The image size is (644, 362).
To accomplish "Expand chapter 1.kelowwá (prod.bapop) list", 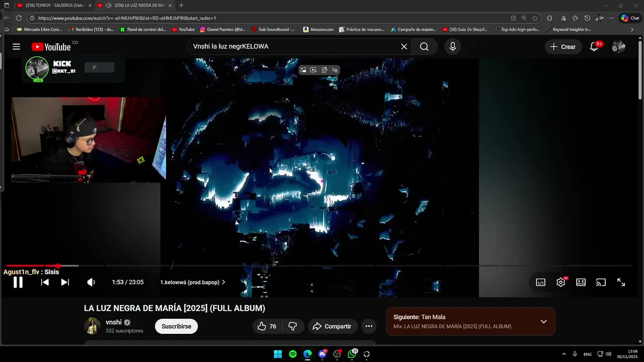I will [193, 282].
